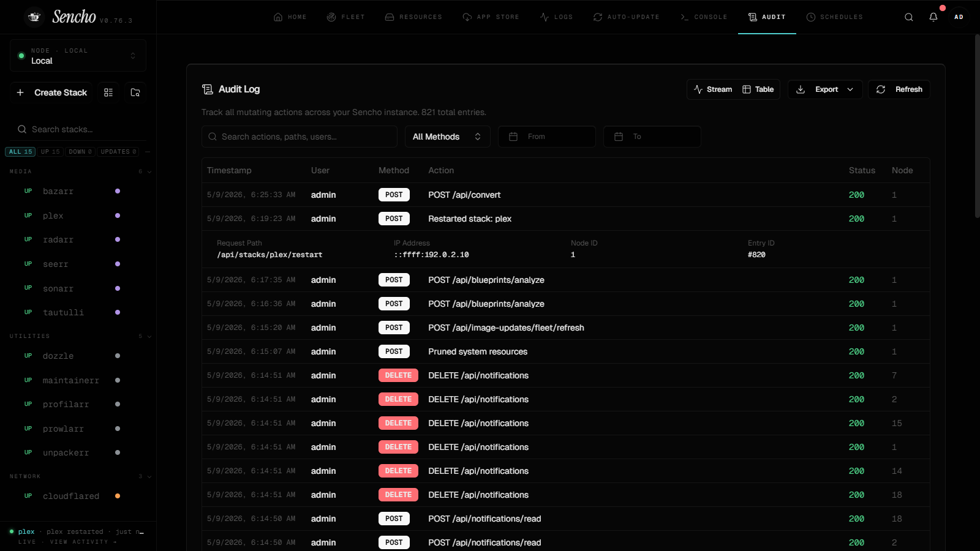980x551 pixels.
Task: Collapse the MEDIA stack group
Action: (x=149, y=171)
